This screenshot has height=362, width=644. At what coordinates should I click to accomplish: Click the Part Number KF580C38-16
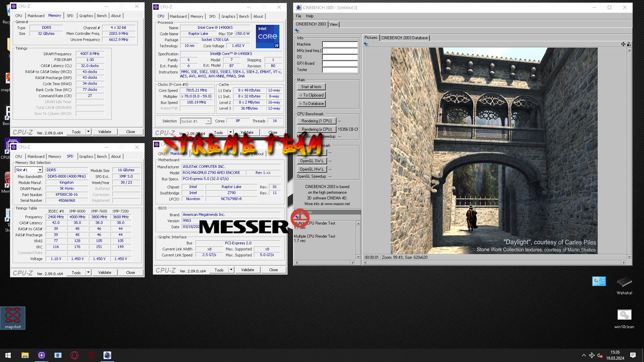(x=66, y=194)
